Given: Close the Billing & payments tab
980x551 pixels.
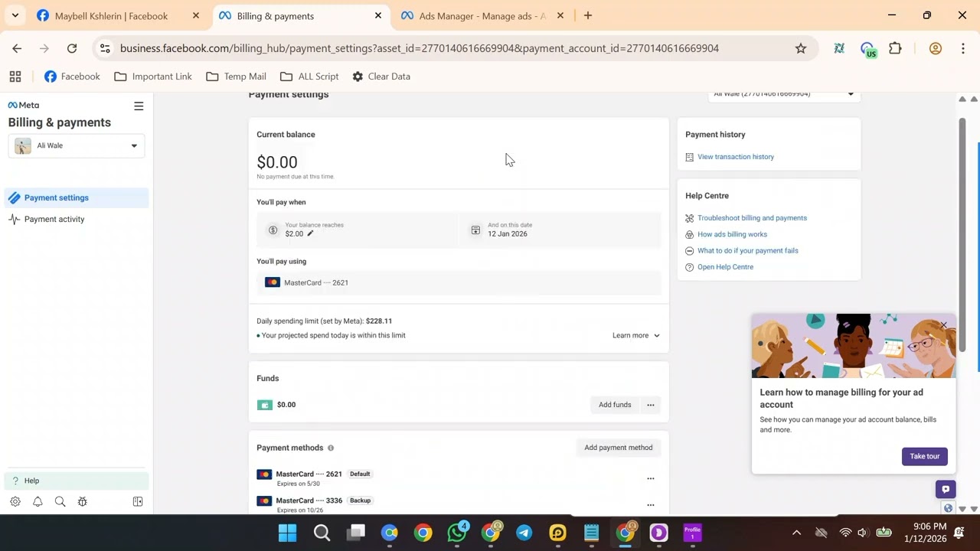Looking at the screenshot, I should [378, 15].
